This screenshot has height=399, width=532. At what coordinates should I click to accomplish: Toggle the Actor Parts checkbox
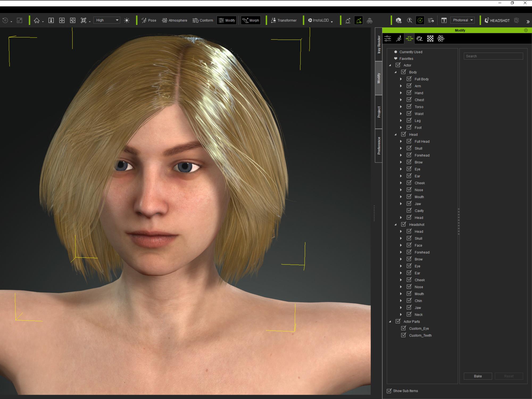point(398,321)
